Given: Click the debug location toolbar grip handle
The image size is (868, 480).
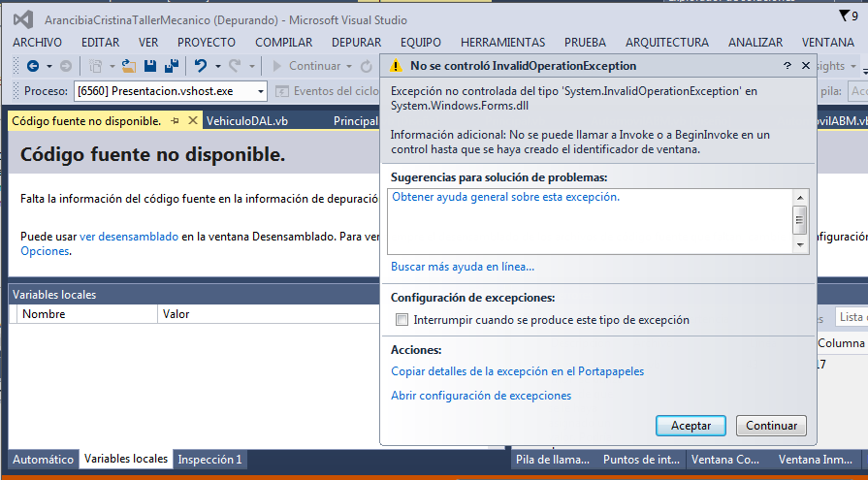Looking at the screenshot, I should click(x=16, y=91).
